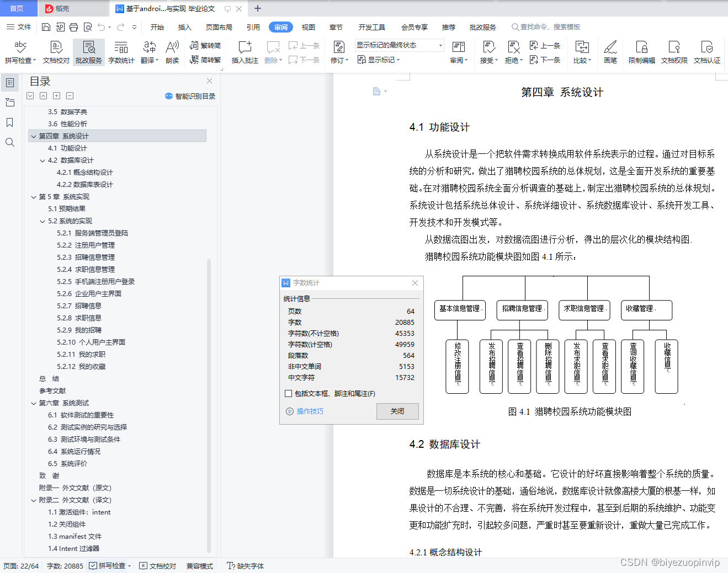Click the save icon in quick toolbar
This screenshot has width=728, height=573.
click(46, 27)
